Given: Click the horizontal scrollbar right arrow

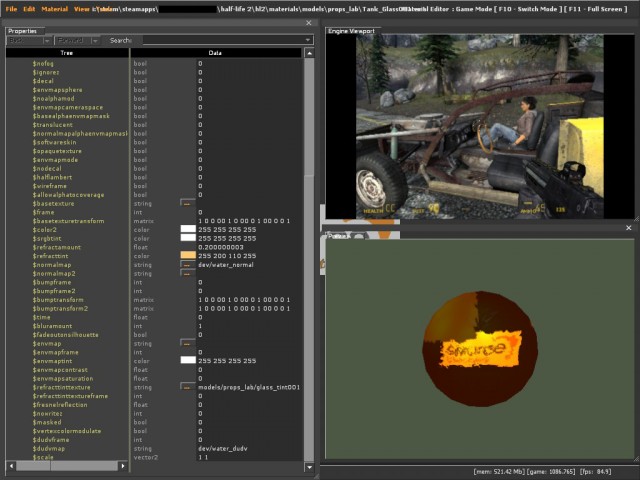Looking at the screenshot, I should (123, 466).
